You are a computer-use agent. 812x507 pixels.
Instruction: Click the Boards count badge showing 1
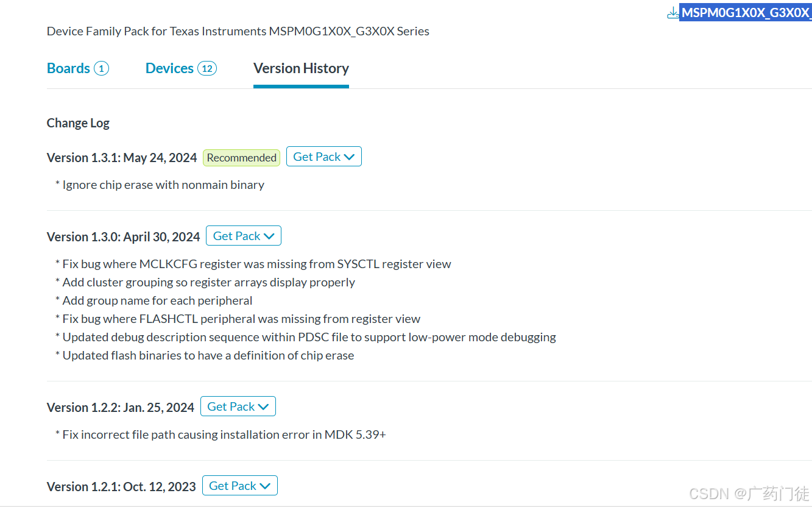click(x=101, y=68)
